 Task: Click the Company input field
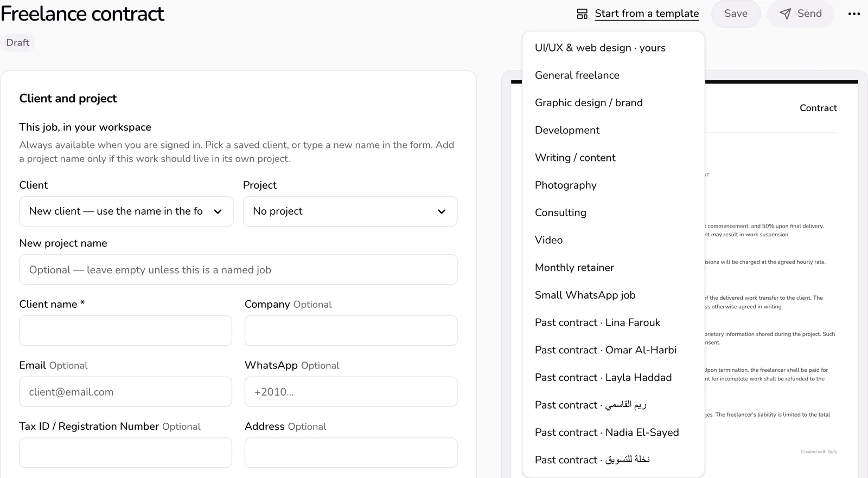click(x=351, y=331)
